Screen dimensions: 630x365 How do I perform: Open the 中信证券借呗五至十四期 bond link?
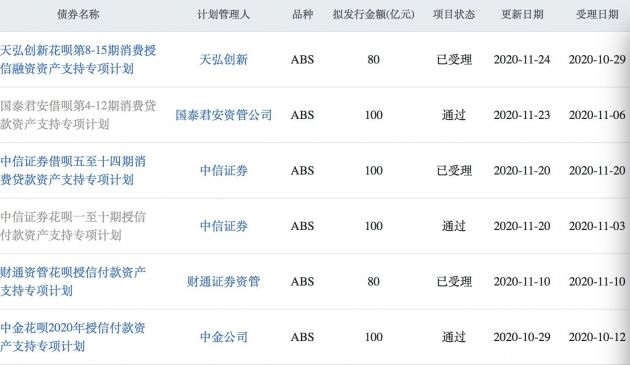point(73,170)
